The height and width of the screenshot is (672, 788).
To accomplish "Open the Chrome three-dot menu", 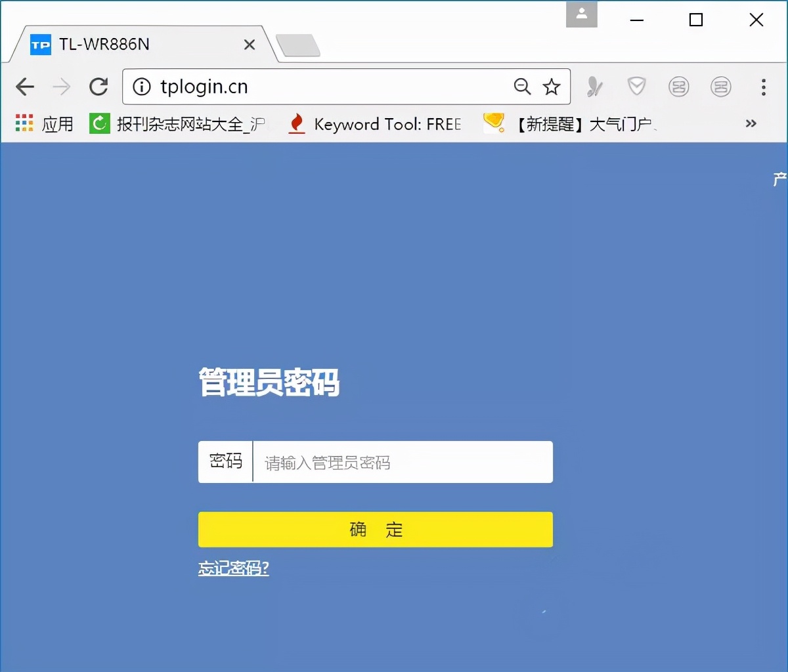I will (x=763, y=87).
